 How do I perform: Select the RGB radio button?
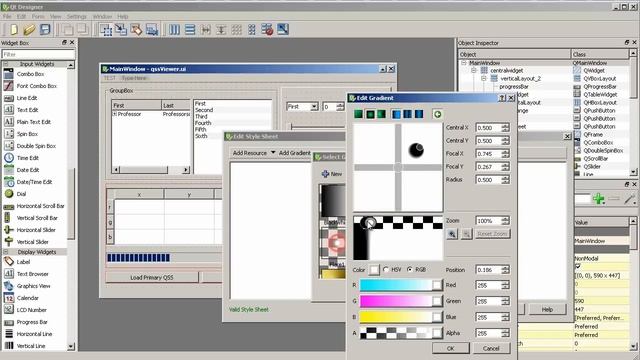point(410,269)
